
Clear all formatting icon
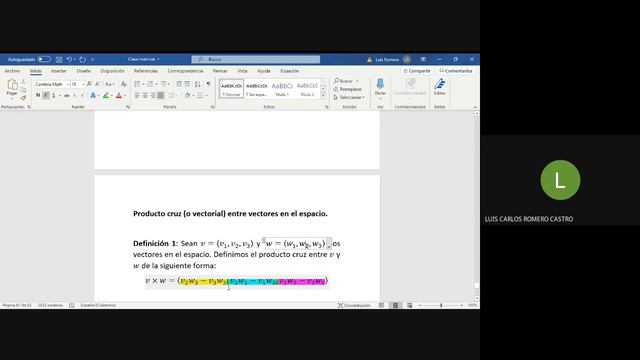click(x=124, y=84)
